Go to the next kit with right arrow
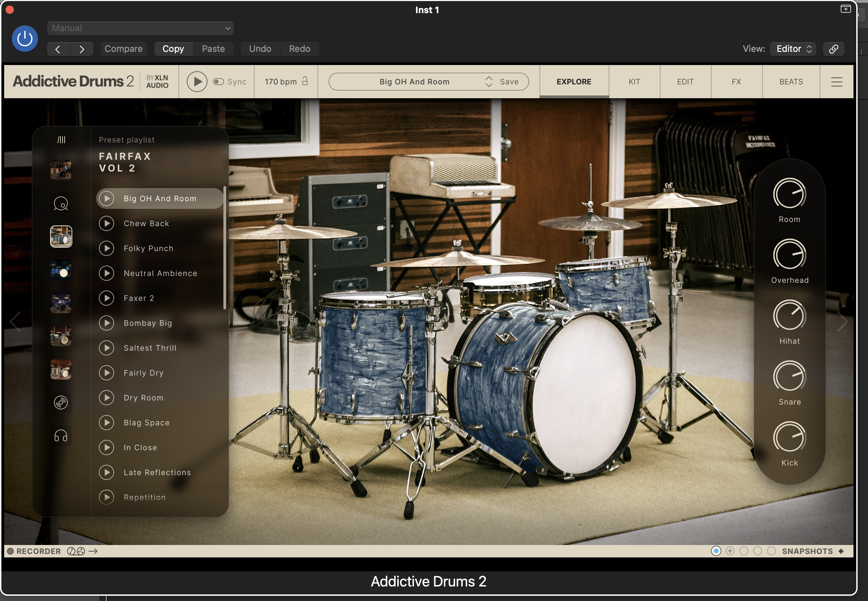This screenshot has height=601, width=868. 842,322
